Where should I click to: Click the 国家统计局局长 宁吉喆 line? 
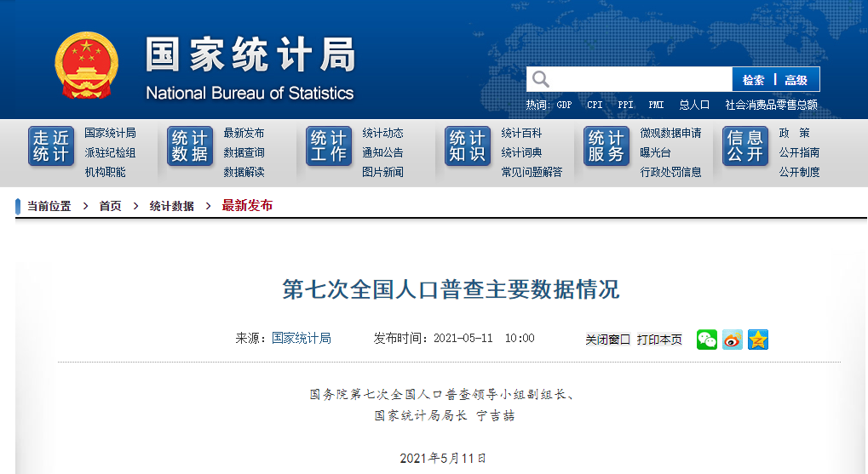445,415
